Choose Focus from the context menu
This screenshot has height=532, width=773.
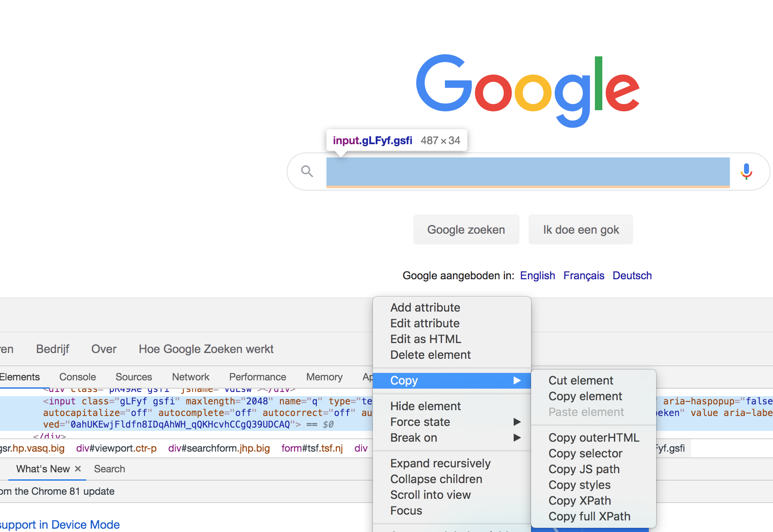tap(452, 510)
